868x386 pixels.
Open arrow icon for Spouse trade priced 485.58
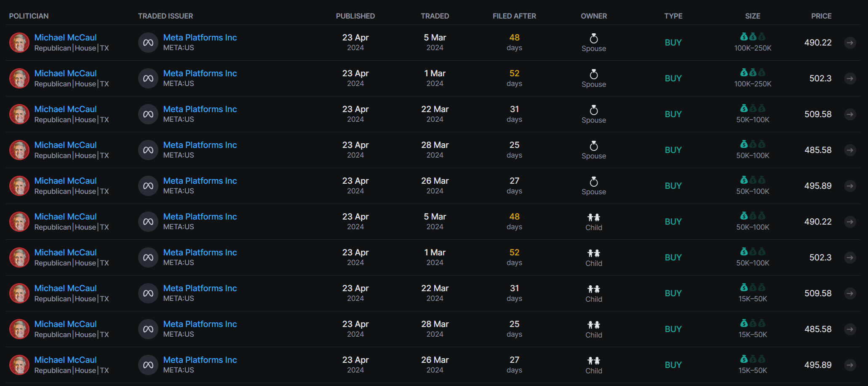(x=850, y=150)
